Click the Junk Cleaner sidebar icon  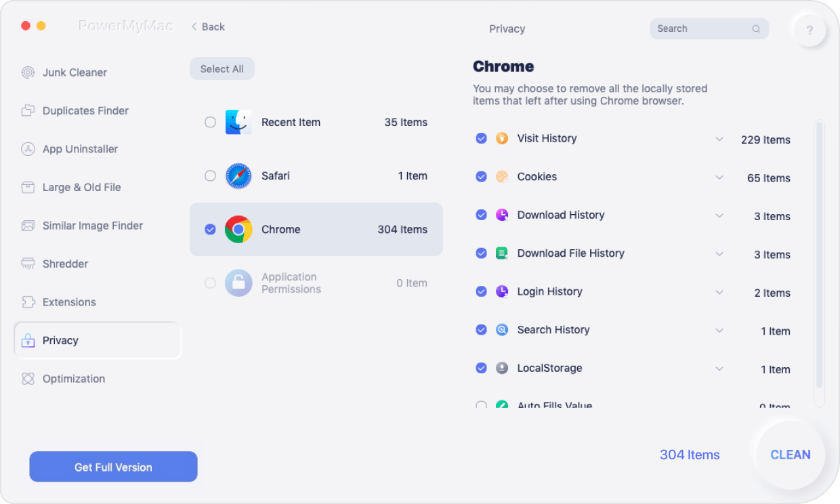pos(28,72)
